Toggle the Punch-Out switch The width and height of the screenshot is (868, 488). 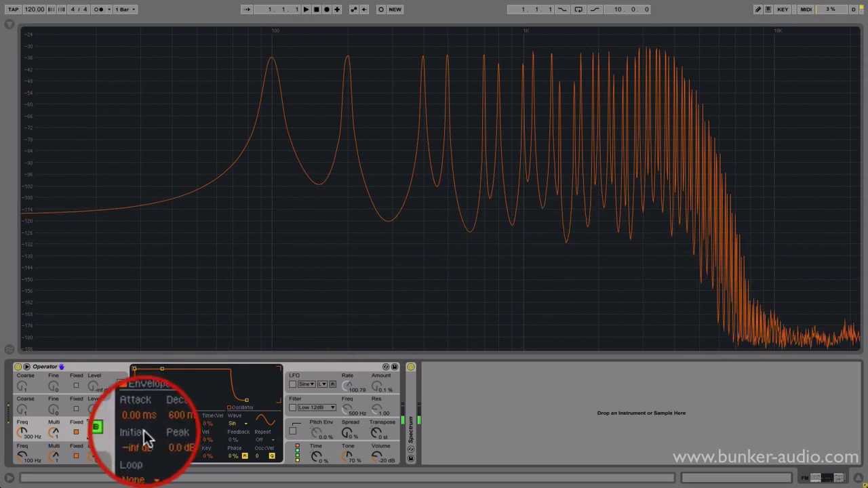[595, 9]
